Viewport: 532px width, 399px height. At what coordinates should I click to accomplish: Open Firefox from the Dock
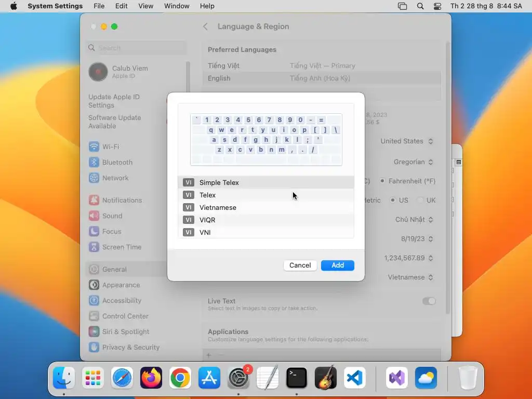click(151, 378)
